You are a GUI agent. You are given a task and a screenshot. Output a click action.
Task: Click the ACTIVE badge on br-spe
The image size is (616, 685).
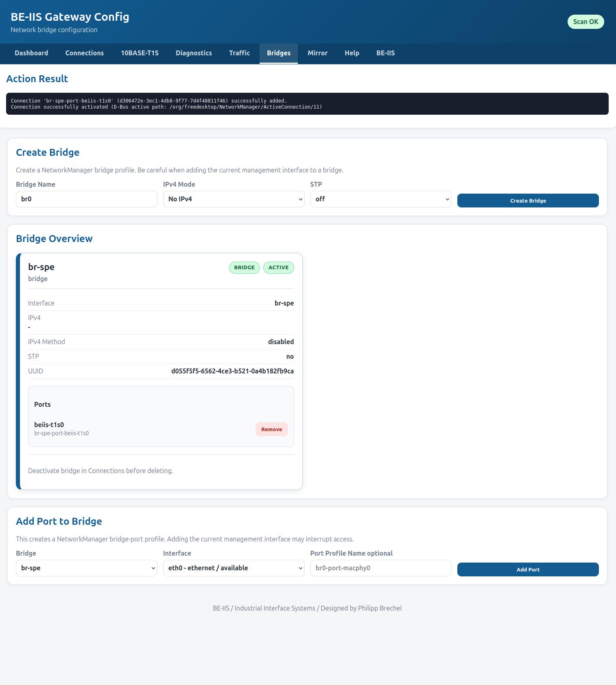[x=279, y=268]
